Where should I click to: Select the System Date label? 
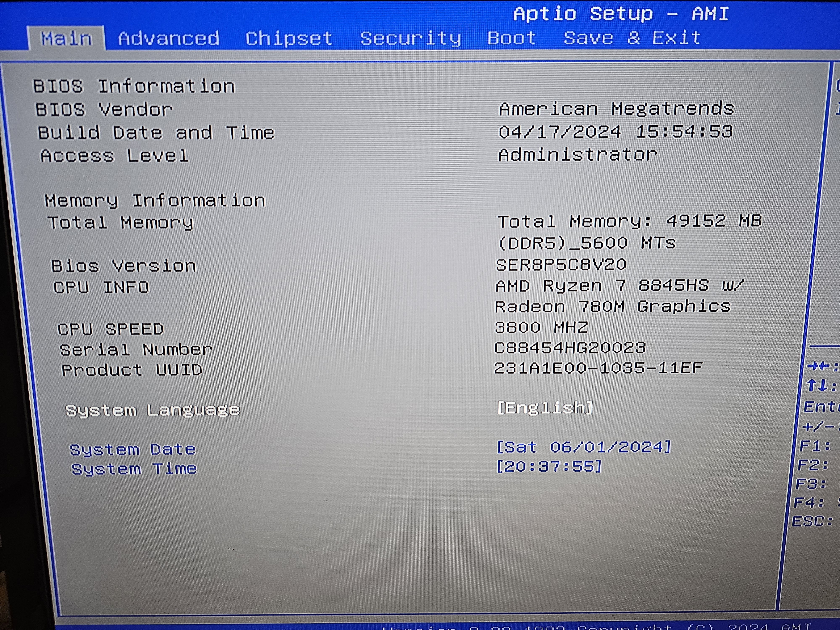click(133, 450)
